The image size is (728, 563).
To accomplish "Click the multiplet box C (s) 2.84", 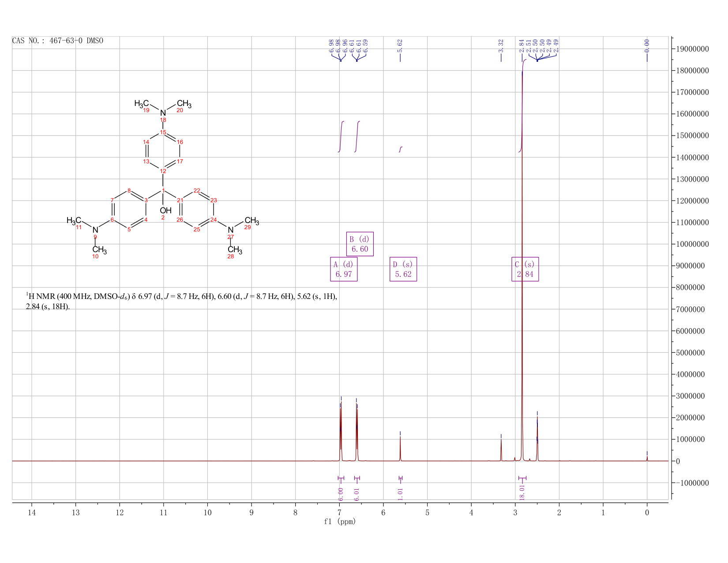I will coord(525,269).
